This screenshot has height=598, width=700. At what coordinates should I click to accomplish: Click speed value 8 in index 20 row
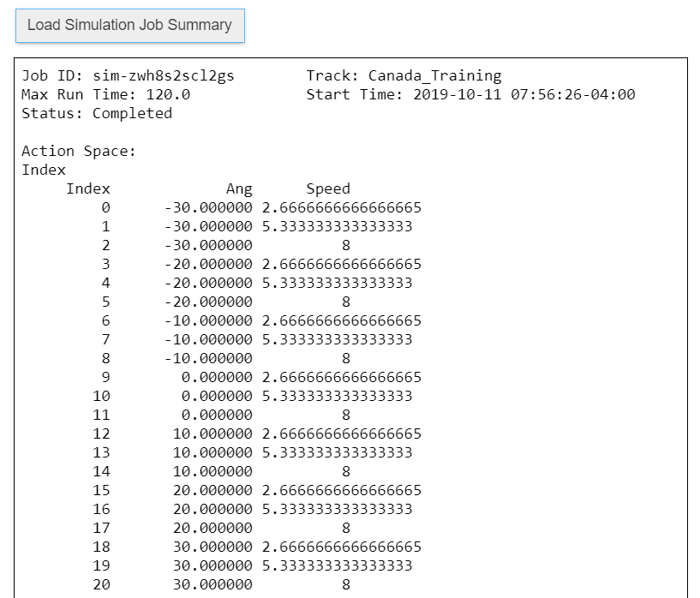tap(345, 585)
